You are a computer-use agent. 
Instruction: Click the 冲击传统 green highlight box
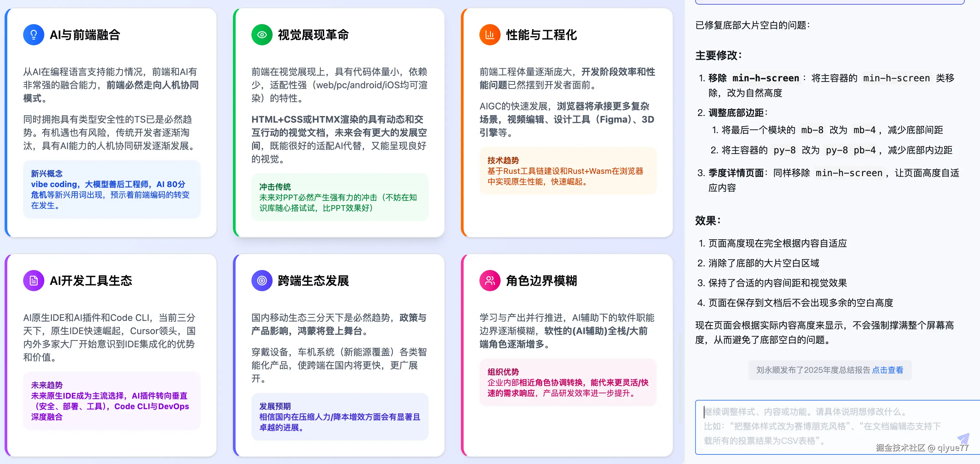click(x=340, y=197)
